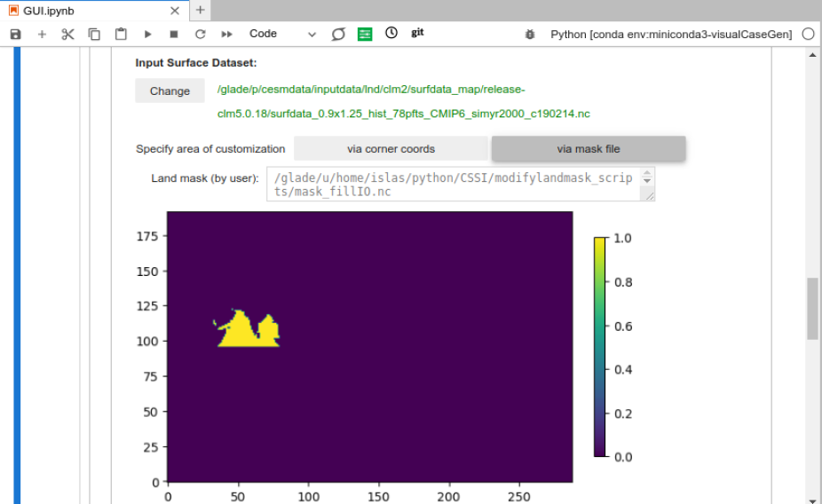
Task: Click the green table of contents icon
Action: [x=365, y=34]
